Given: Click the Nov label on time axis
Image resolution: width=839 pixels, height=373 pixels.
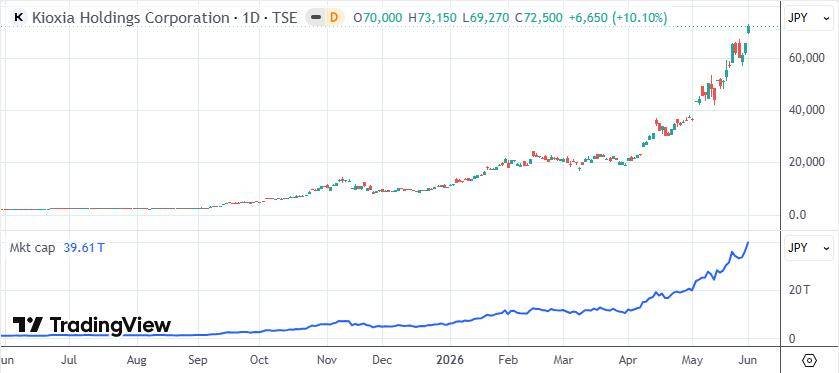Looking at the screenshot, I should point(327,360).
